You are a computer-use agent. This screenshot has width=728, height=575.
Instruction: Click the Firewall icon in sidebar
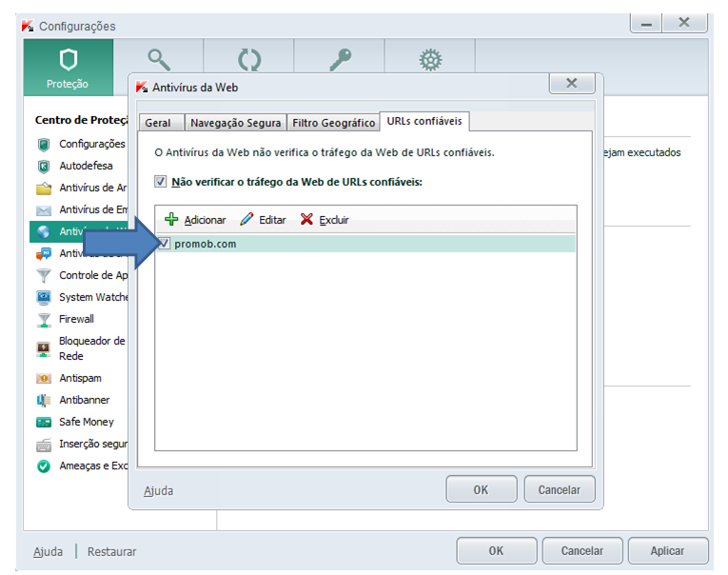pyautogui.click(x=44, y=320)
